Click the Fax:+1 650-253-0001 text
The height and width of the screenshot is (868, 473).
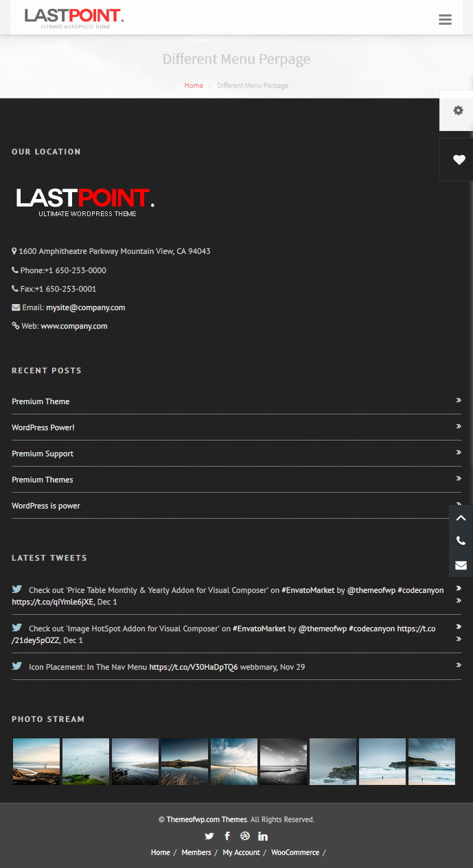(58, 289)
